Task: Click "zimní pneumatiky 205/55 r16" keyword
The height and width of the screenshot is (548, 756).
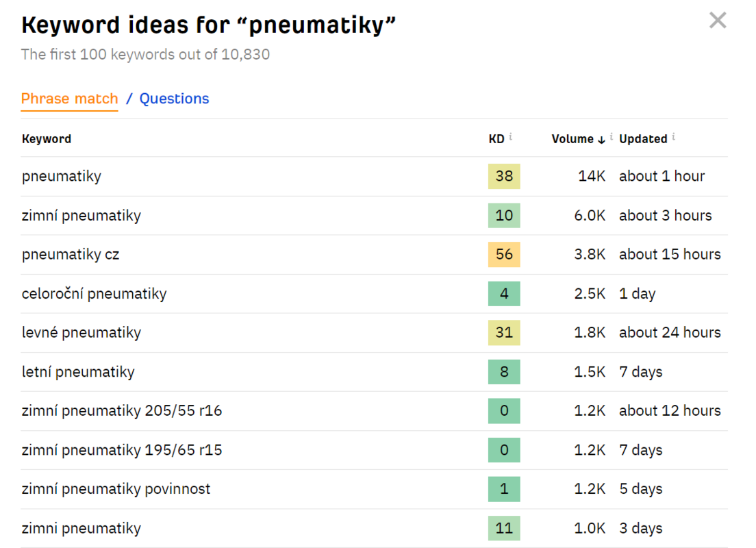Action: 122,411
